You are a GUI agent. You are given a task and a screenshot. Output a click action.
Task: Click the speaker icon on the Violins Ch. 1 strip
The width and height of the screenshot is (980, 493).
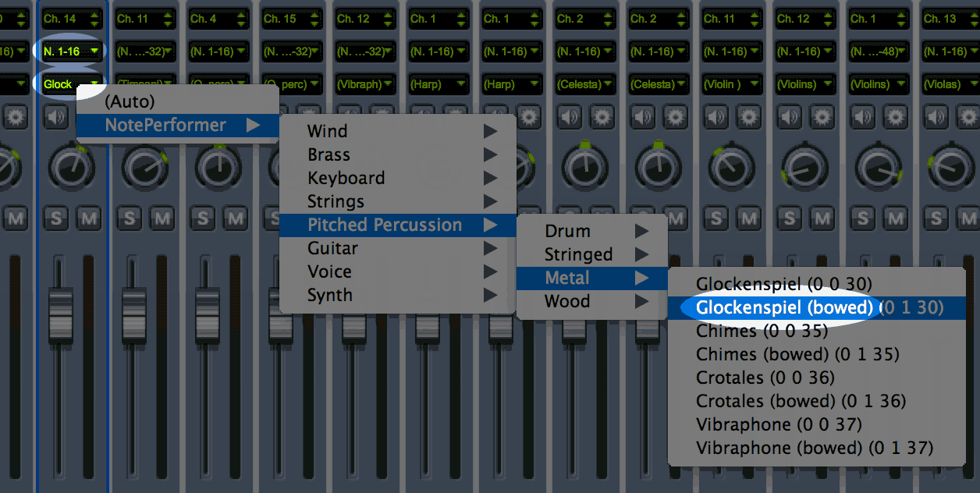click(862, 117)
